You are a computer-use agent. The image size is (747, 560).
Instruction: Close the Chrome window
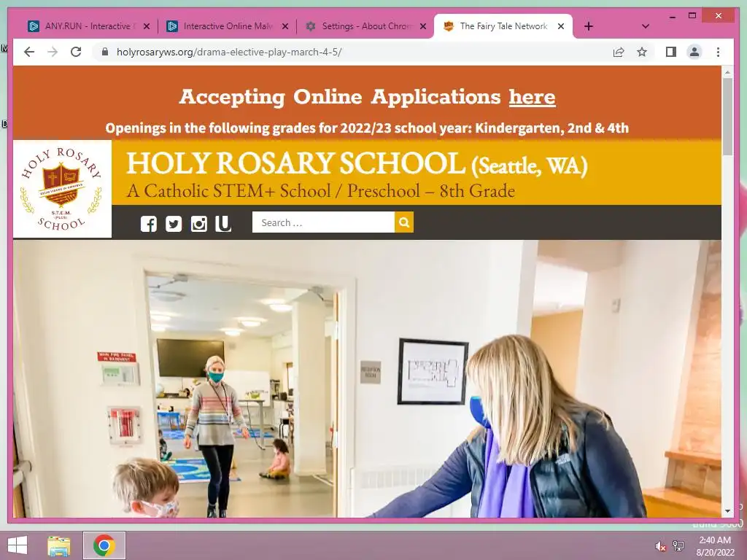click(x=719, y=16)
